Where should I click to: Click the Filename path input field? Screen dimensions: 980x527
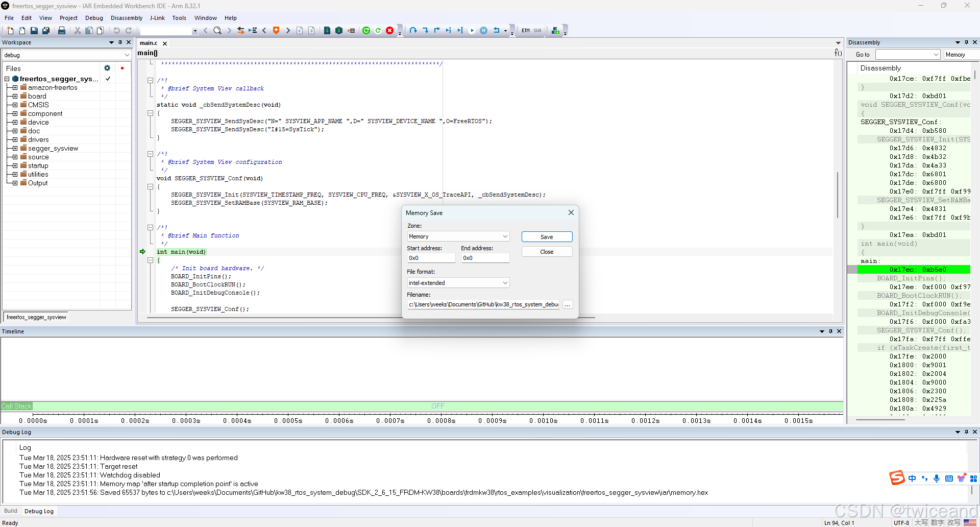pyautogui.click(x=483, y=304)
